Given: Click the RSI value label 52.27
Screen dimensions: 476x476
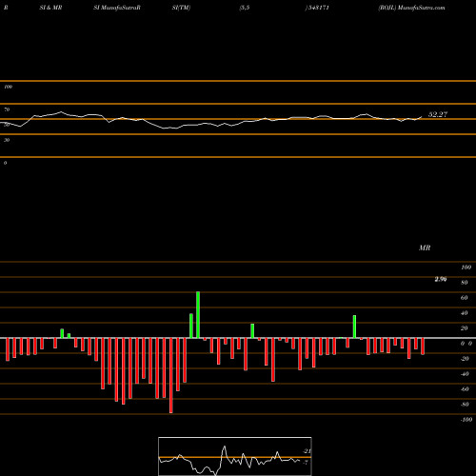Looking at the screenshot, I should tap(438, 114).
